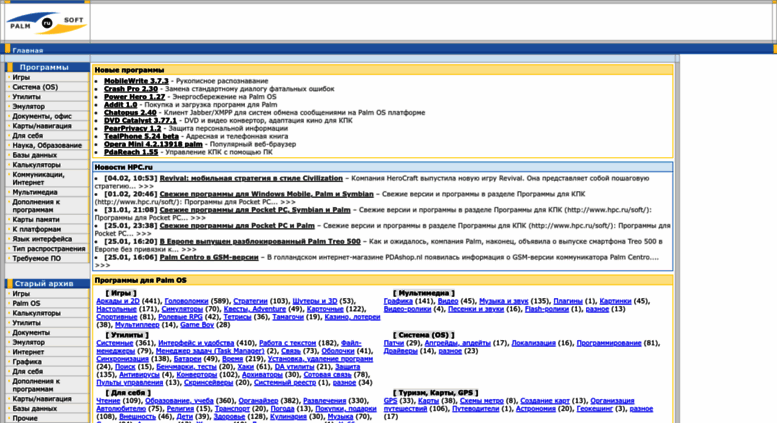Open Синхронизация utilities category
Screen dimensions: 777x423
pos(122,359)
